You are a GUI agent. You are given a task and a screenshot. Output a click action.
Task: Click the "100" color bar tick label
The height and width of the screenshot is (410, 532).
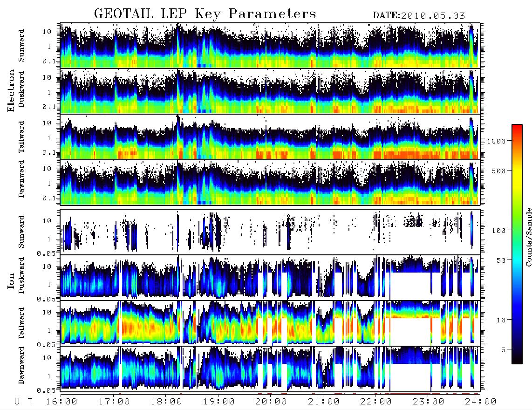pyautogui.click(x=499, y=231)
